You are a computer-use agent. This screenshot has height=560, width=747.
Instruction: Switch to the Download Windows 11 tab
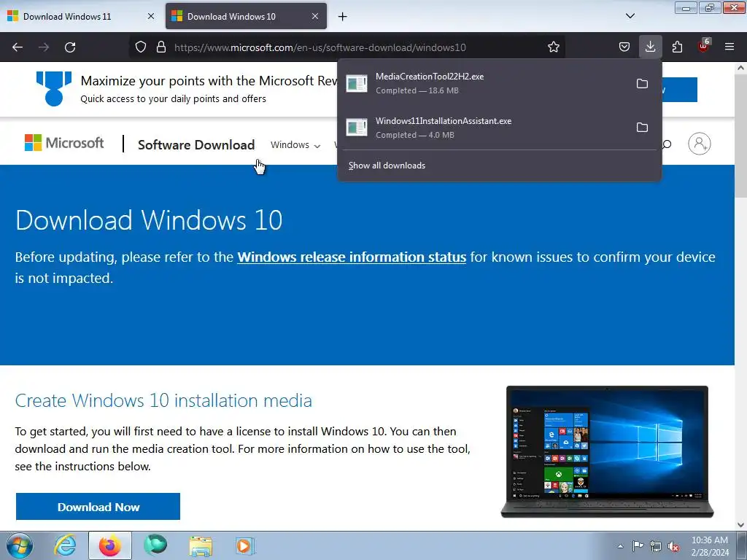click(x=81, y=16)
